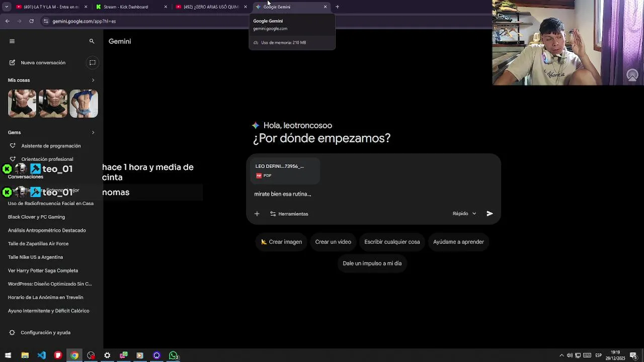Open third thumbnail with blue shorts

point(84,104)
